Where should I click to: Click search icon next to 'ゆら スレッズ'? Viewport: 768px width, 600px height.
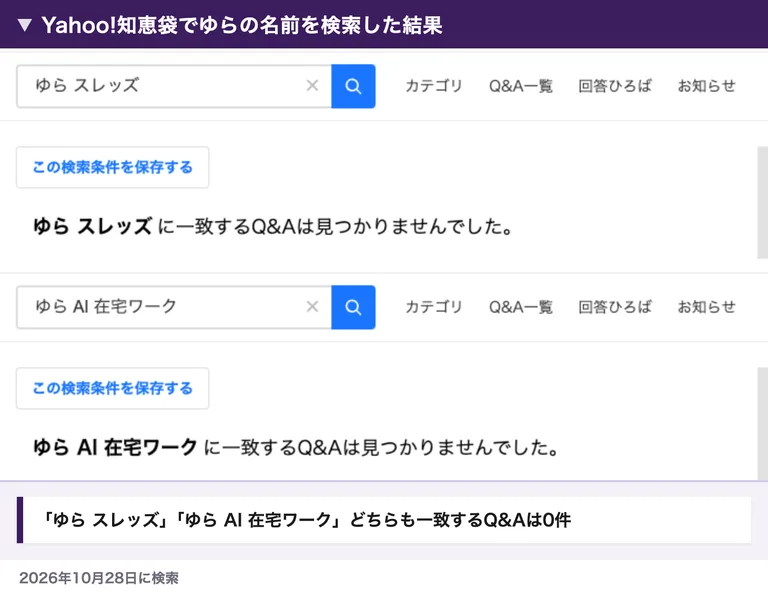353,86
